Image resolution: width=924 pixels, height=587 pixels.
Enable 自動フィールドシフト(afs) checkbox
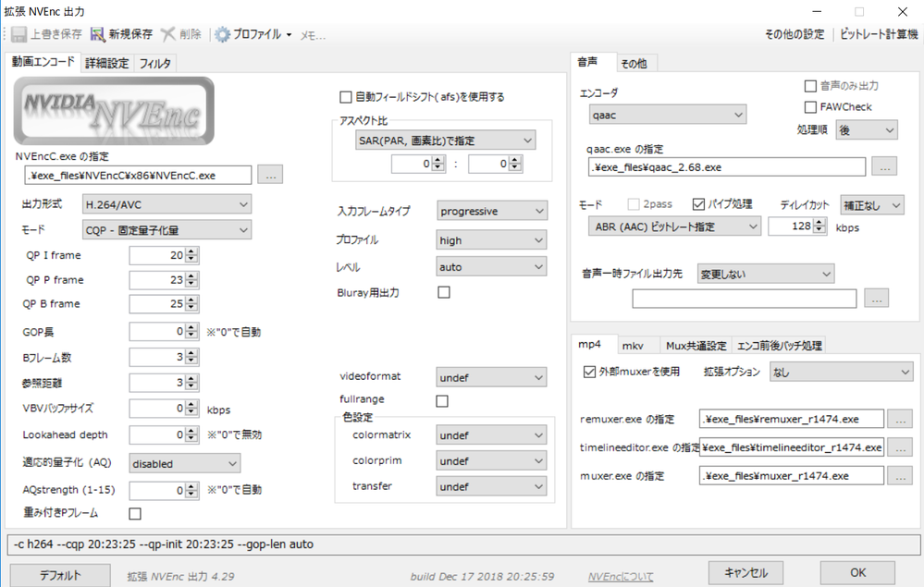click(346, 97)
